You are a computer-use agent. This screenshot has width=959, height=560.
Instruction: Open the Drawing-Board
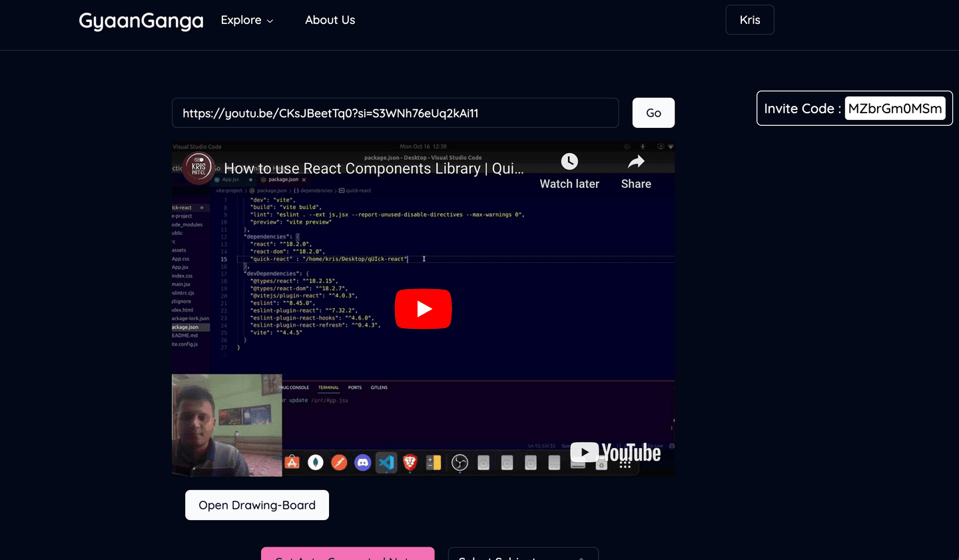pyautogui.click(x=257, y=505)
